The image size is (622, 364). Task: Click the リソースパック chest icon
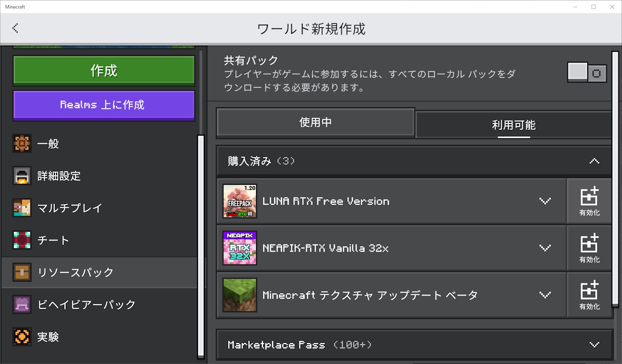click(x=22, y=272)
